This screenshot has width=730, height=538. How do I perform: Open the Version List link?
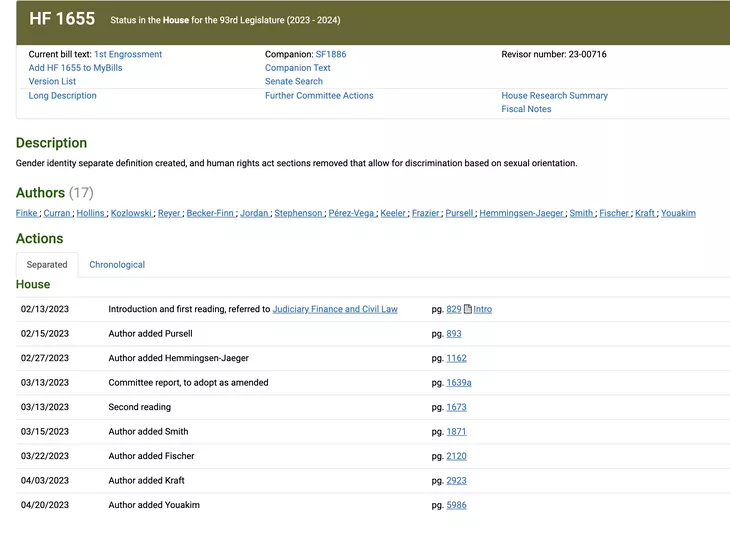point(52,81)
